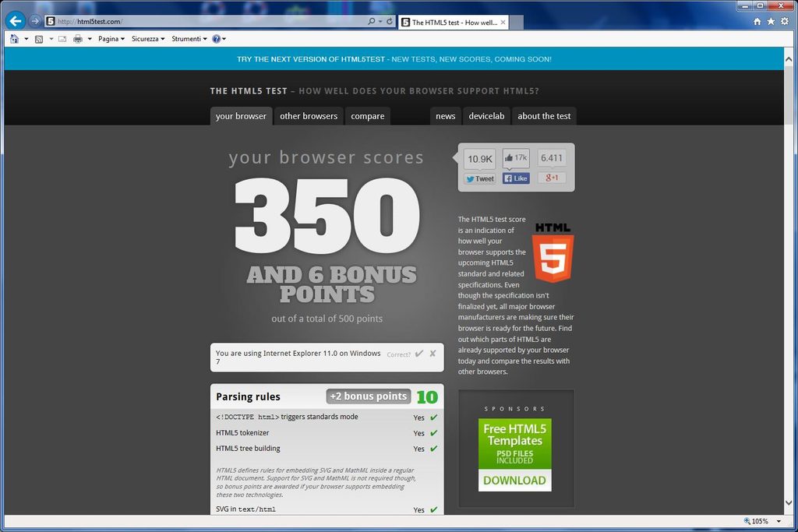
Task: Open the blue Help question mark icon
Action: click(x=217, y=39)
